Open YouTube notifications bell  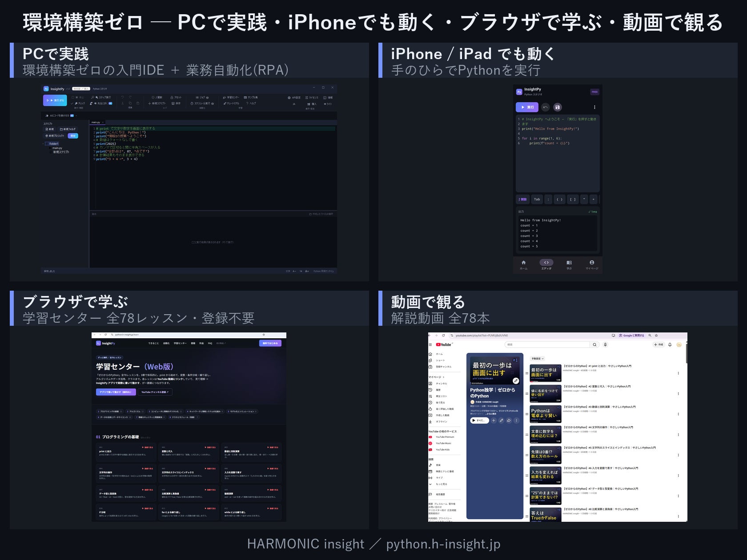670,344
